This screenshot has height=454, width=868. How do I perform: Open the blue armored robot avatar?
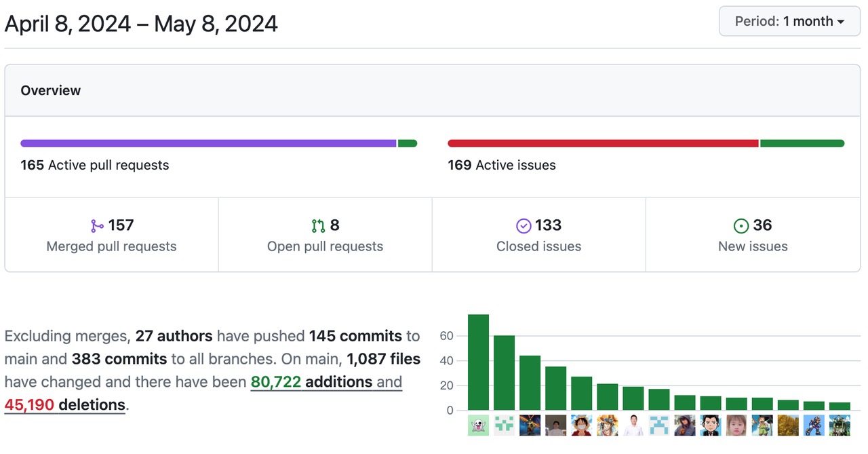[x=813, y=425]
